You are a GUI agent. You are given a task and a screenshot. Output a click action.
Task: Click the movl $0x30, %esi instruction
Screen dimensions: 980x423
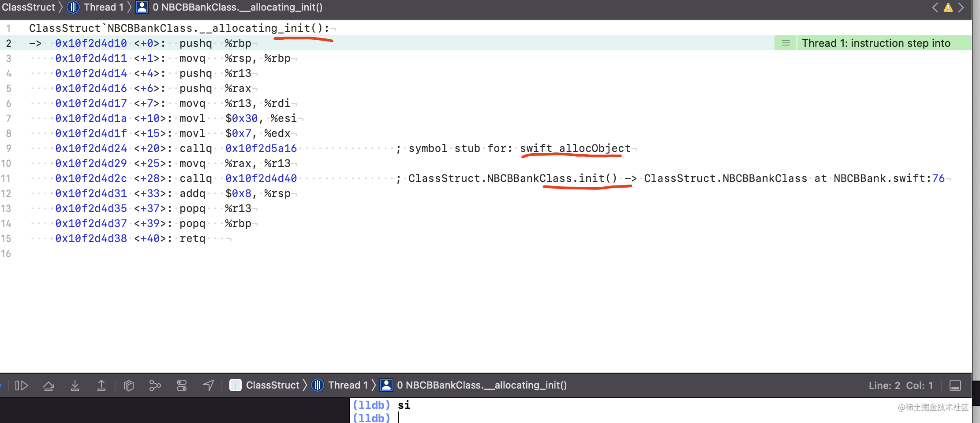pyautogui.click(x=238, y=118)
